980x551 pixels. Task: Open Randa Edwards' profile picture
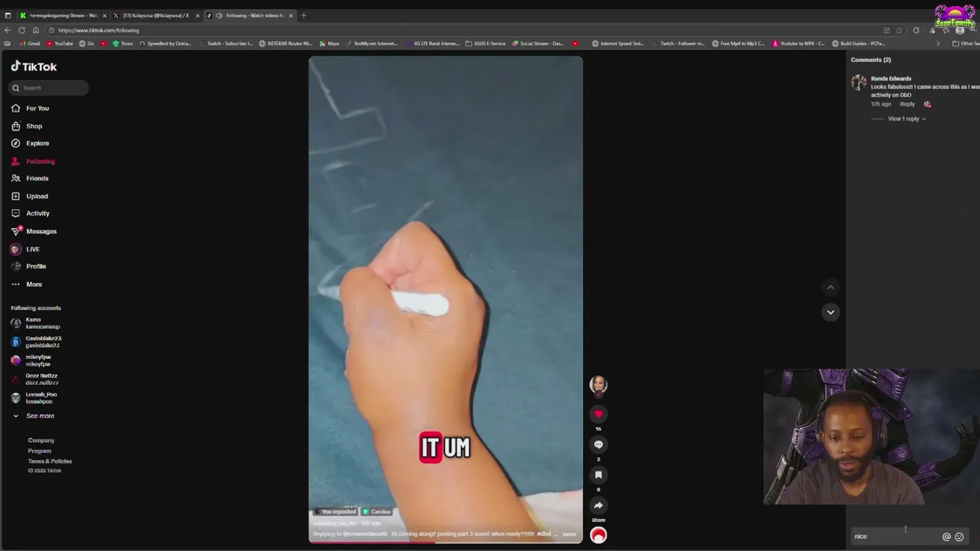[859, 82]
